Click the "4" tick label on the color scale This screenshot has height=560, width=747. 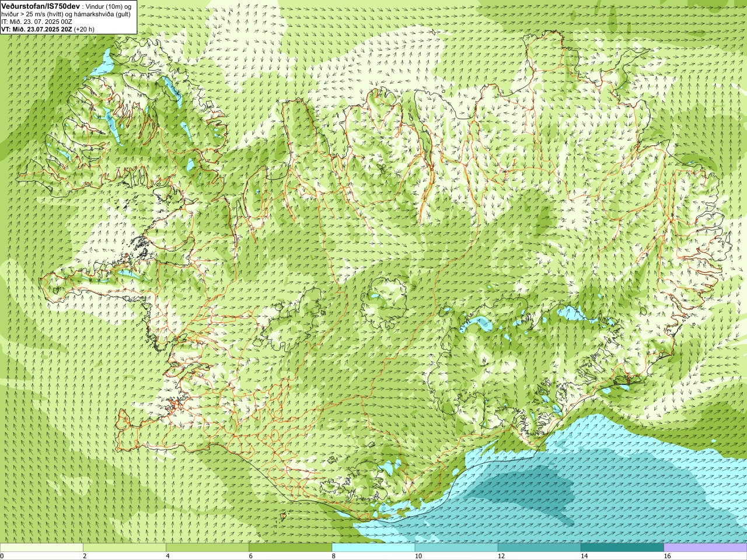[x=167, y=556]
